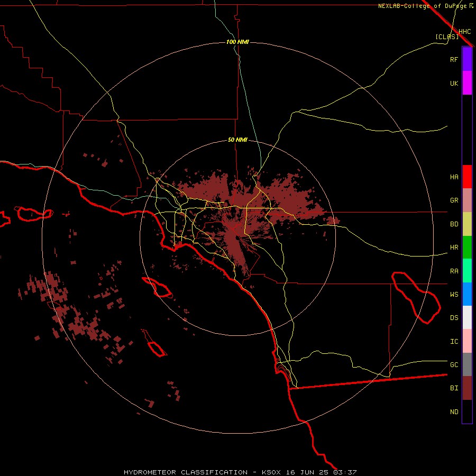Click the HR legend label
The width and height of the screenshot is (476, 476).
(x=454, y=248)
